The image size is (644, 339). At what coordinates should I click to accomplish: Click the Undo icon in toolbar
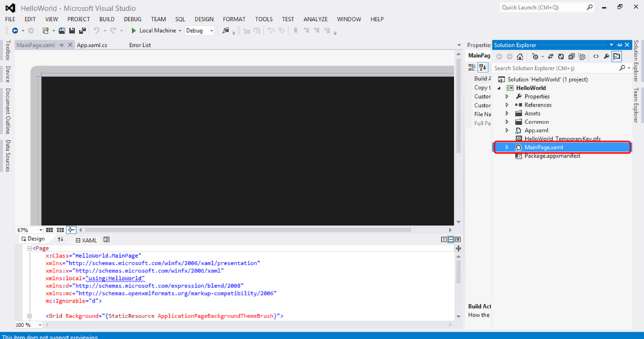tap(97, 31)
